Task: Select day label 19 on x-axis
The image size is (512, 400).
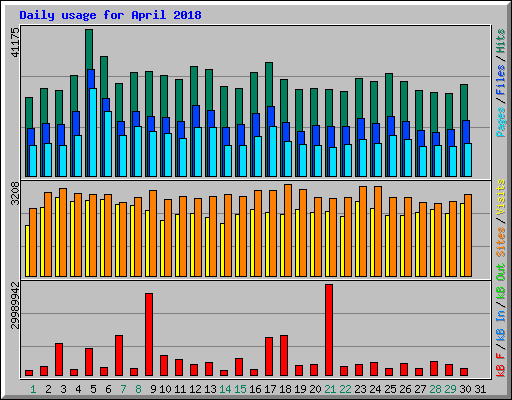Action: [300, 389]
